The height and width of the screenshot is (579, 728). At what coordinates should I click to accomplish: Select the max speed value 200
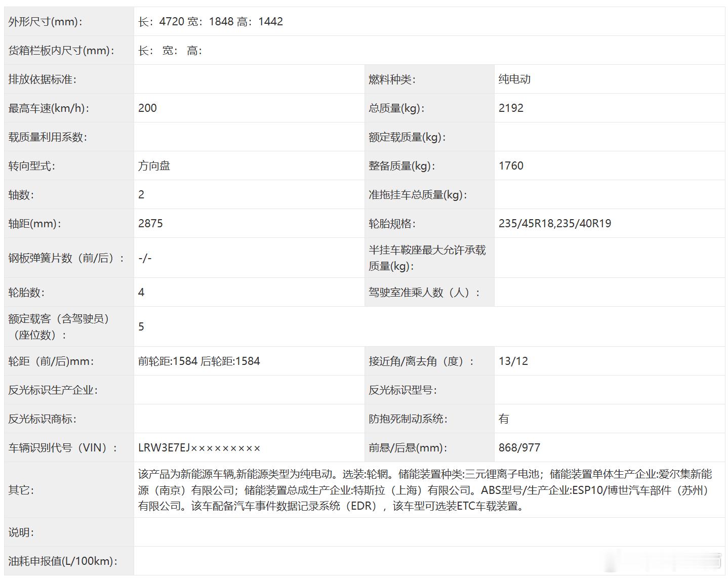(147, 108)
